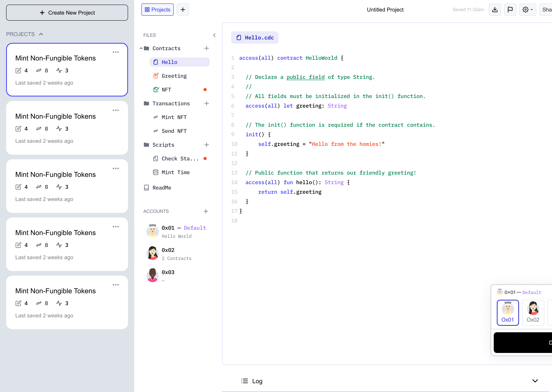Click the plus icon to add new item
552x392 pixels.
(x=183, y=9)
